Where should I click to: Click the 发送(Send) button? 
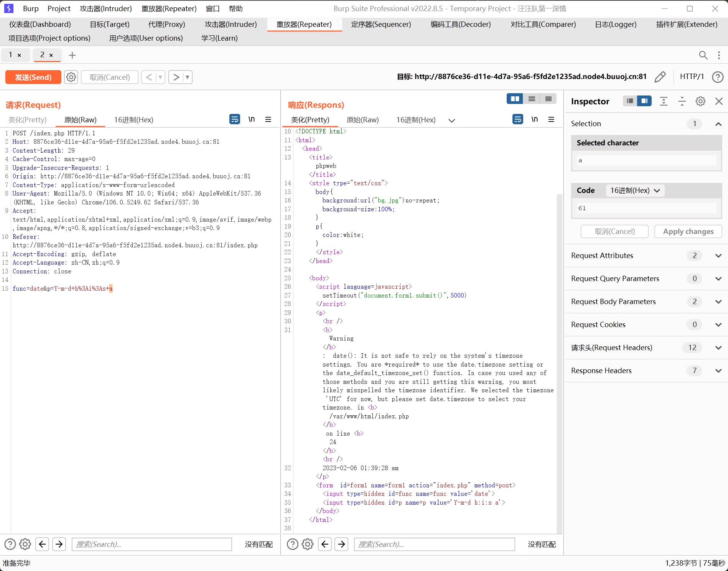point(33,77)
